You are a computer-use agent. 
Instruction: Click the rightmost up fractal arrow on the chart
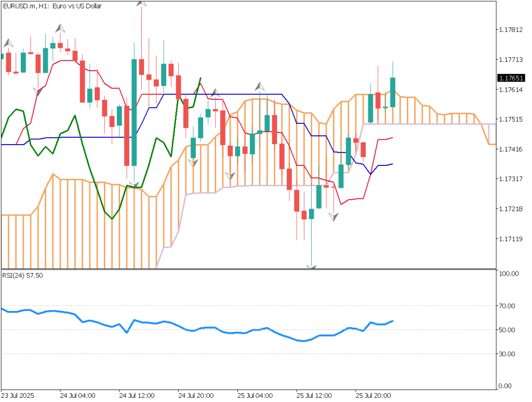[259, 86]
